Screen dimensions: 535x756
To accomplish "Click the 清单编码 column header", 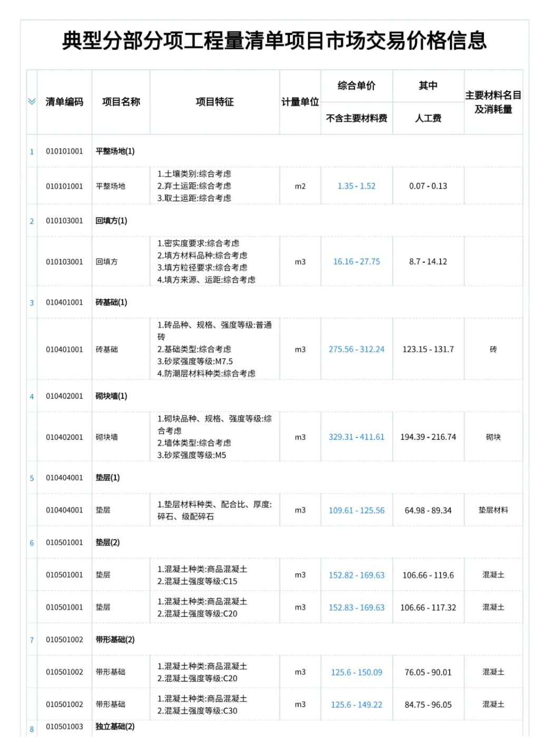I will pyautogui.click(x=64, y=102).
